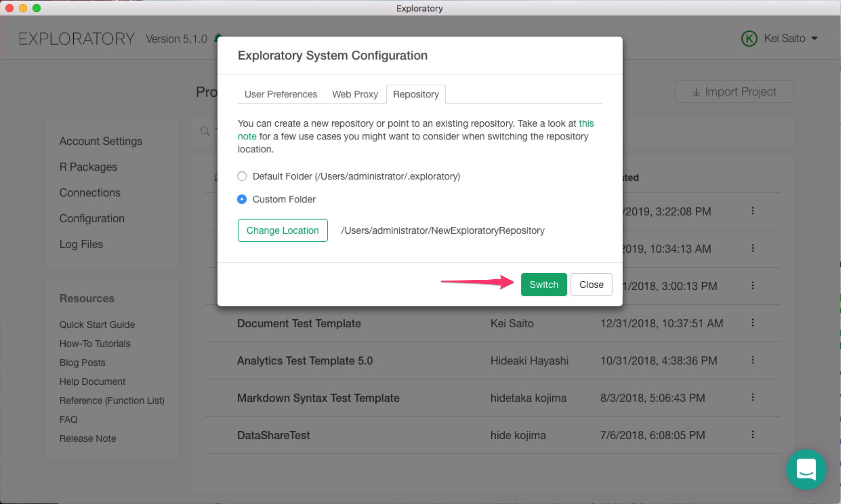Click the green K user avatar icon
The image size is (841, 504).
[x=749, y=39]
